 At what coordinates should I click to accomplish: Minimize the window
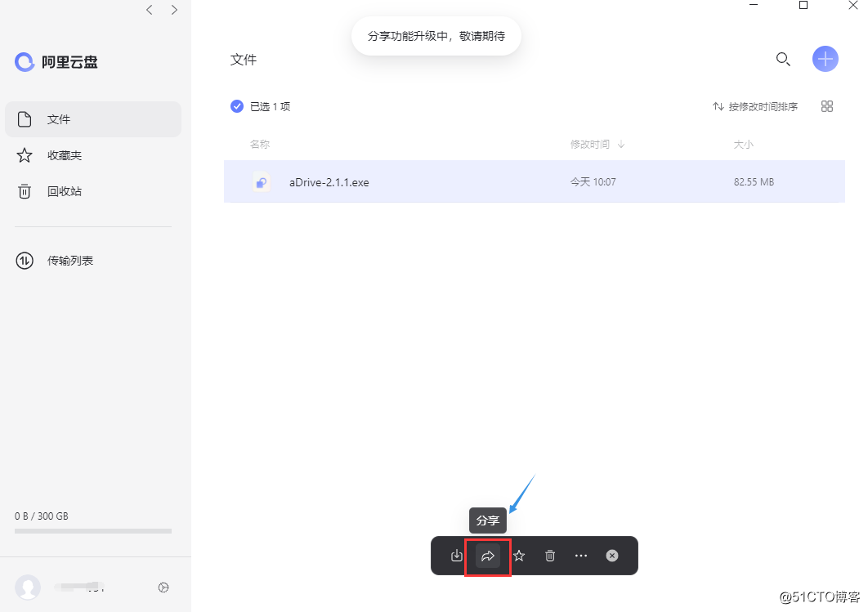[x=754, y=5]
